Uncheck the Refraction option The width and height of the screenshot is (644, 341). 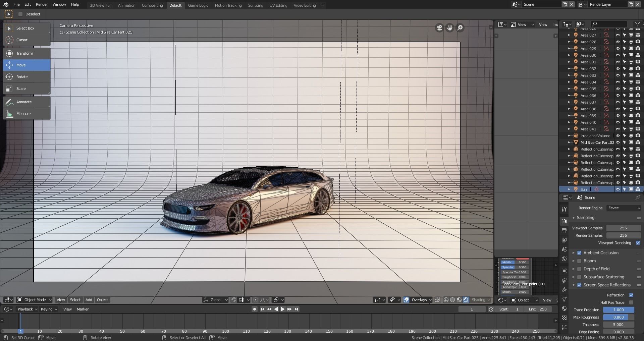pos(631,295)
